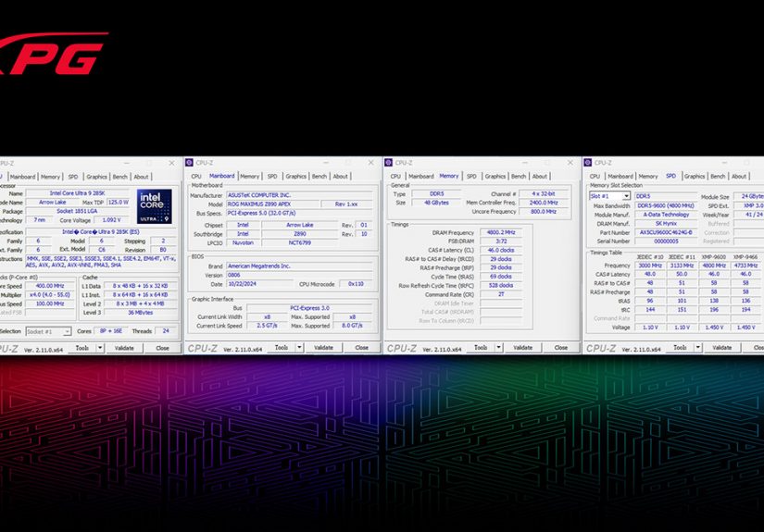Click the A-Data Technology module manufacturer field

pyautogui.click(x=665, y=215)
